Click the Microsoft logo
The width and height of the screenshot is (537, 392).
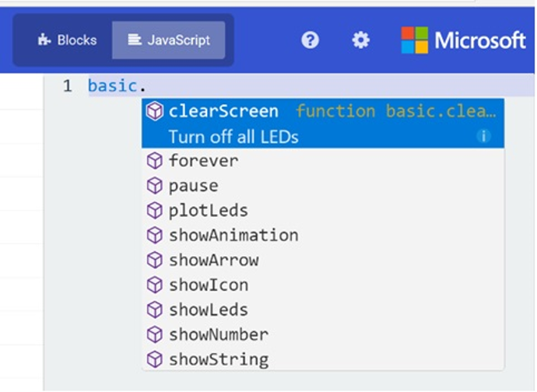(463, 40)
